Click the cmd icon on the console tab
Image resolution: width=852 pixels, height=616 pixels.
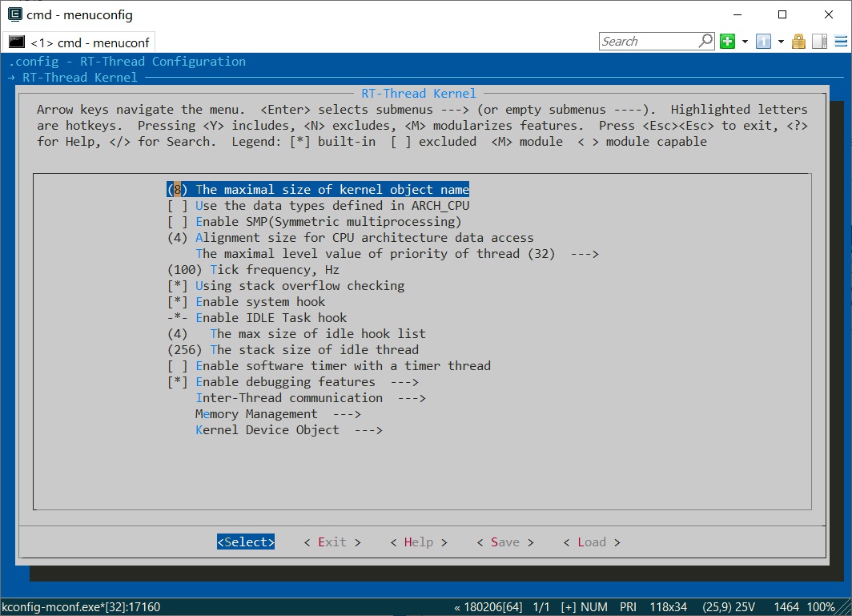pos(17,42)
